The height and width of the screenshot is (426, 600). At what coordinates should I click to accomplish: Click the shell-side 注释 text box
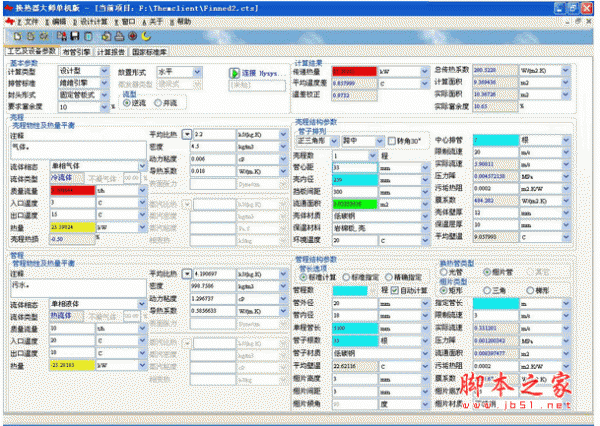78,151
